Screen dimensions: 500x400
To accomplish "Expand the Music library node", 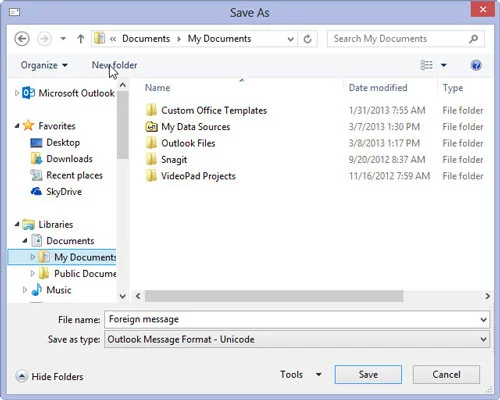I will (25, 290).
